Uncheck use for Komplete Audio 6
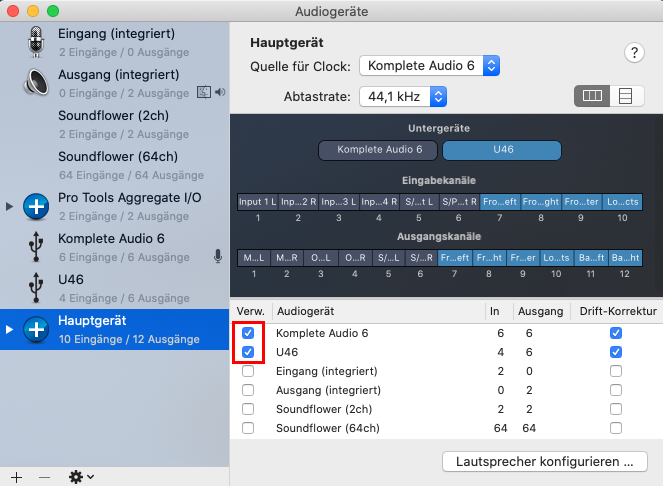The width and height of the screenshot is (663, 486). (248, 333)
